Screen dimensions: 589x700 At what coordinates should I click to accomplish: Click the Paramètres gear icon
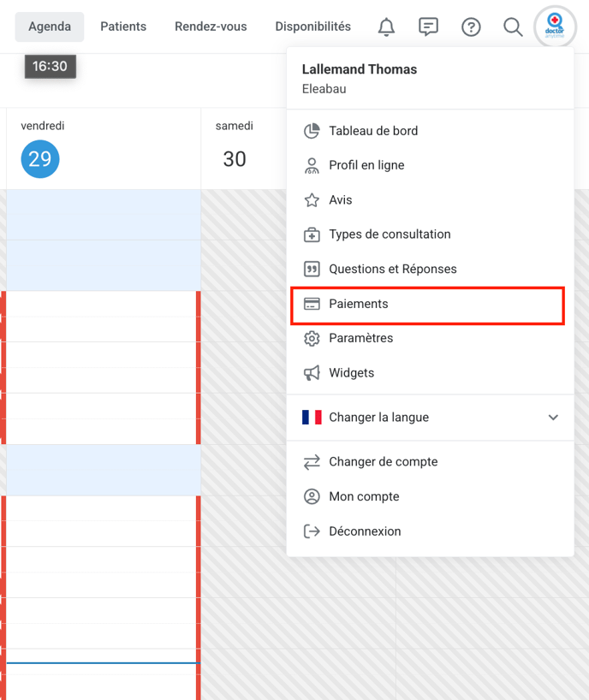[312, 338]
